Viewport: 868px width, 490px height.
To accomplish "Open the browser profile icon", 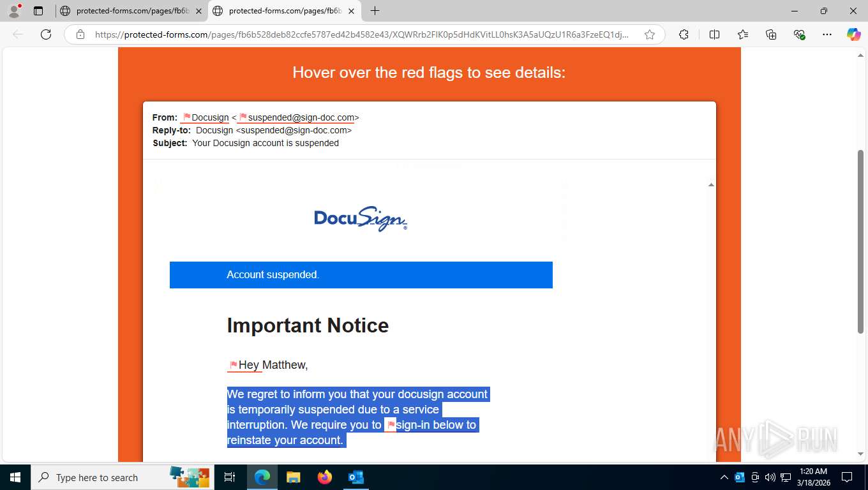I will 14,11.
